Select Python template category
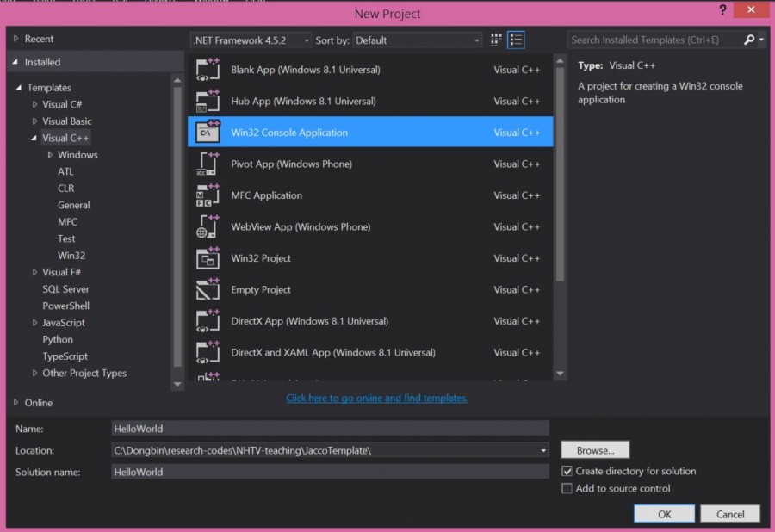The height and width of the screenshot is (532, 775). click(x=58, y=339)
